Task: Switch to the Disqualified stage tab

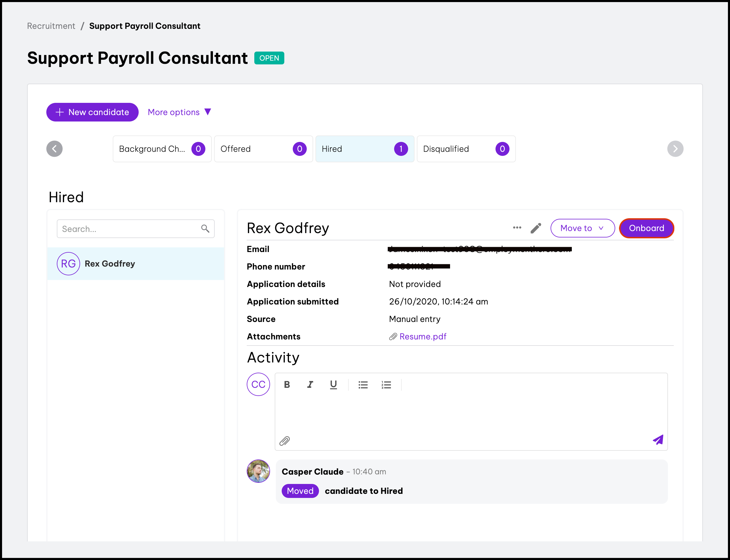Action: click(x=466, y=149)
